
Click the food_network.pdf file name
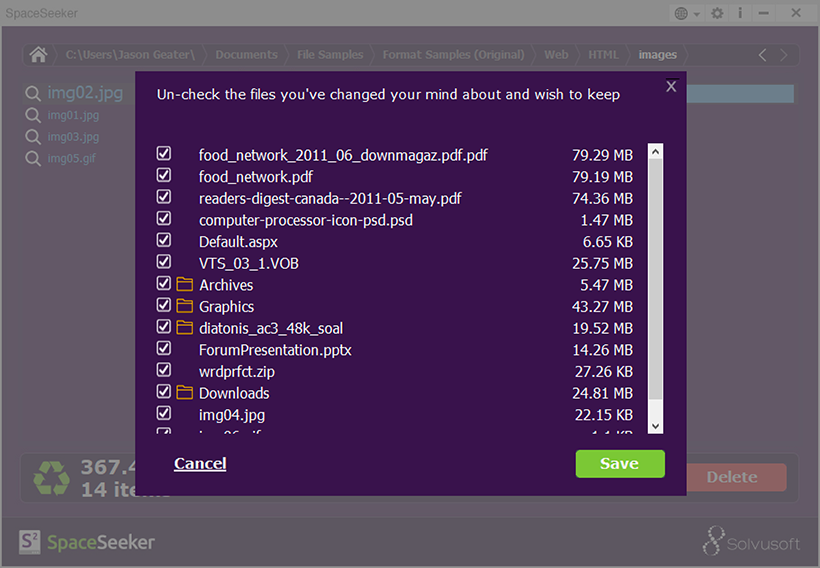256,177
